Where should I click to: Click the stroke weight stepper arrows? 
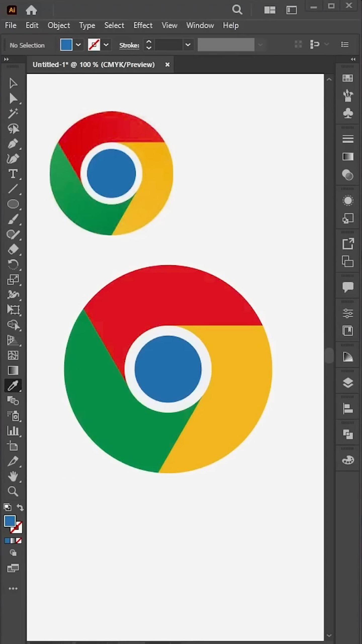pos(149,45)
